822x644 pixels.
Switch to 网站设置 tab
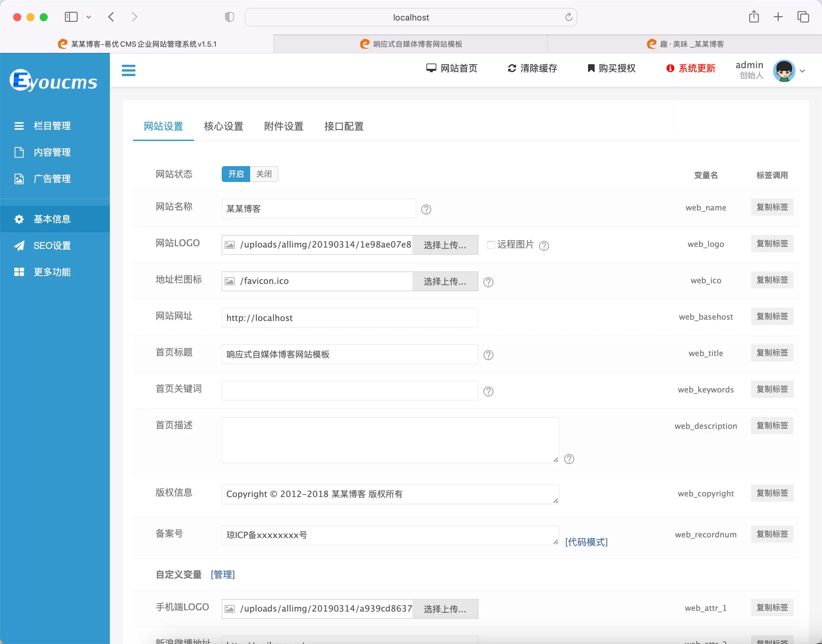pyautogui.click(x=163, y=126)
